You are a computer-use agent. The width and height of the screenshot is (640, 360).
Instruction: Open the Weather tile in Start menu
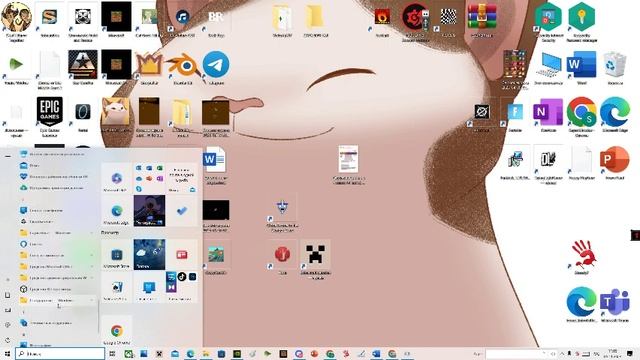[149, 255]
